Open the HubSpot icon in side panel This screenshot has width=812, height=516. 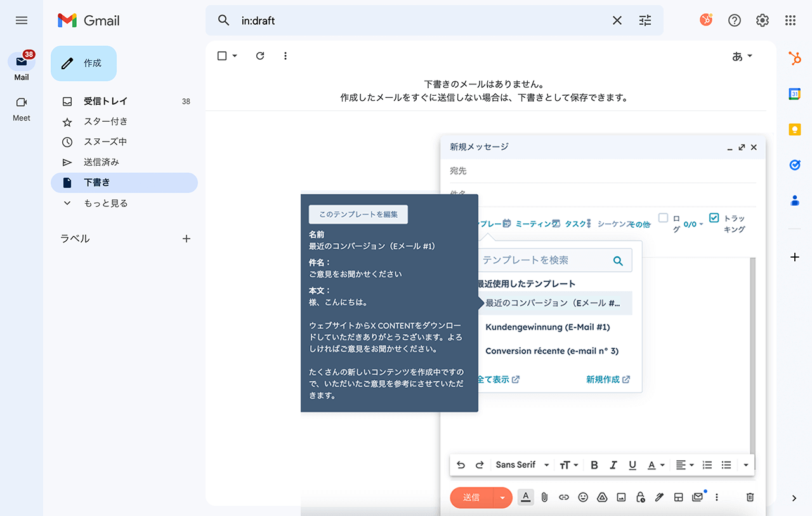794,59
